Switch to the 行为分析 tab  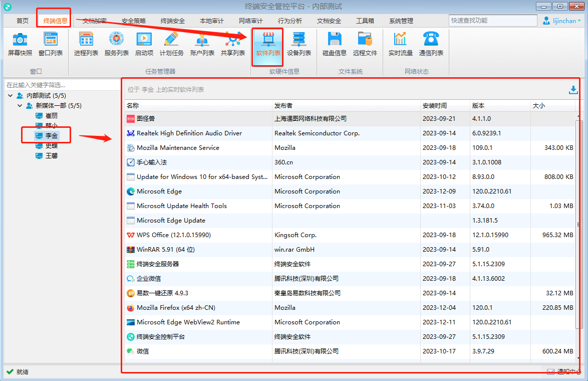pyautogui.click(x=289, y=21)
